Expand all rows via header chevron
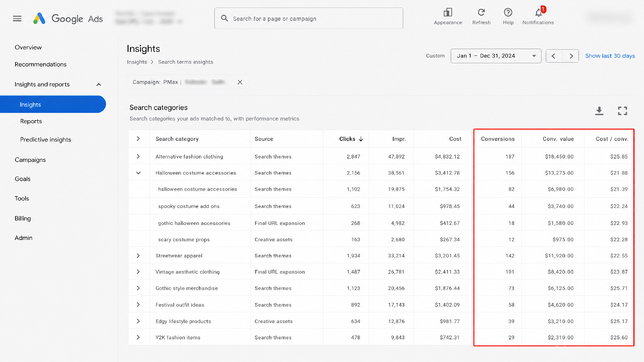Viewport: 644px width, 362px height. click(138, 139)
